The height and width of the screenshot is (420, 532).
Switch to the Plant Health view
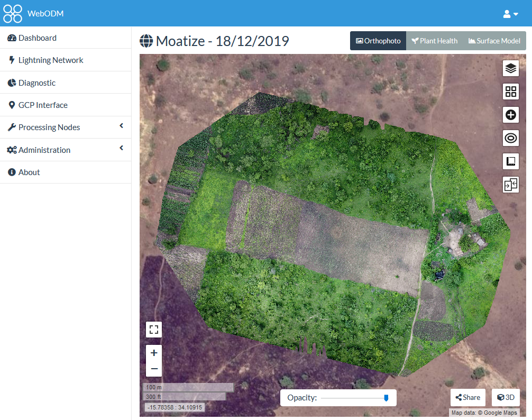(435, 41)
